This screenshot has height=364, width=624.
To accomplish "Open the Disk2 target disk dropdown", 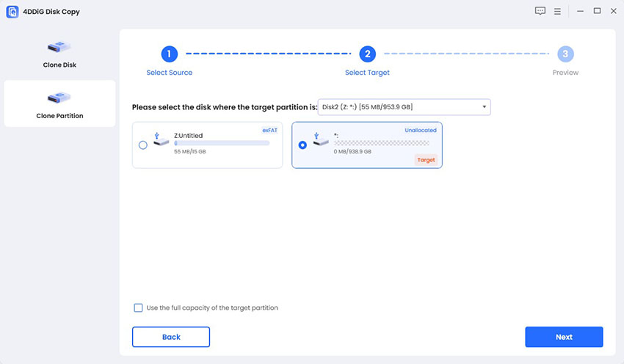I will coord(404,107).
